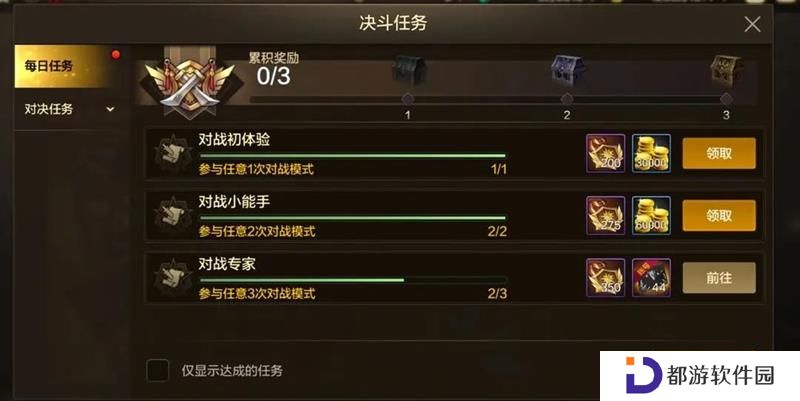800x401 pixels.
Task: Click the 对战专家 green progress bar
Action: (353, 280)
